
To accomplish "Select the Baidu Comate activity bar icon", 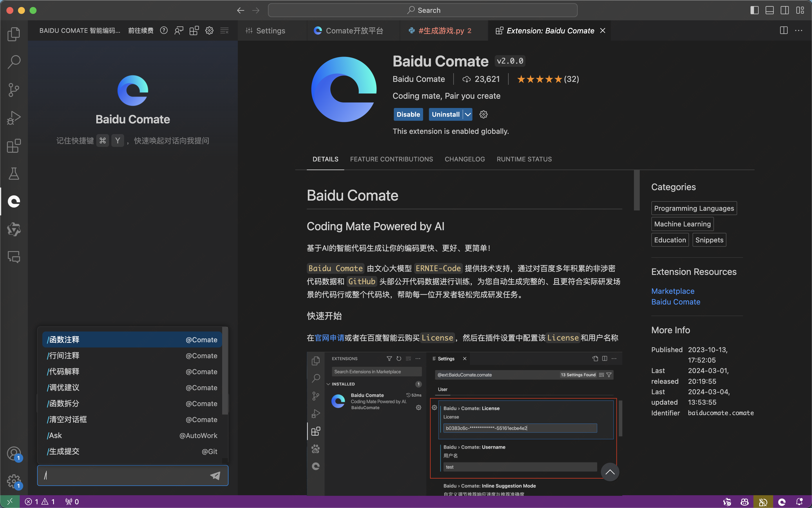I will [14, 201].
